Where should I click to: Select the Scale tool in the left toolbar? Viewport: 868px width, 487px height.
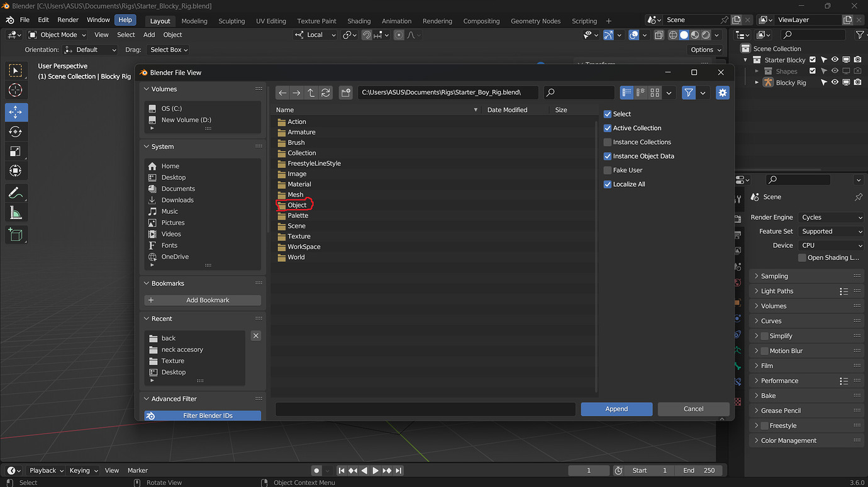click(x=16, y=151)
